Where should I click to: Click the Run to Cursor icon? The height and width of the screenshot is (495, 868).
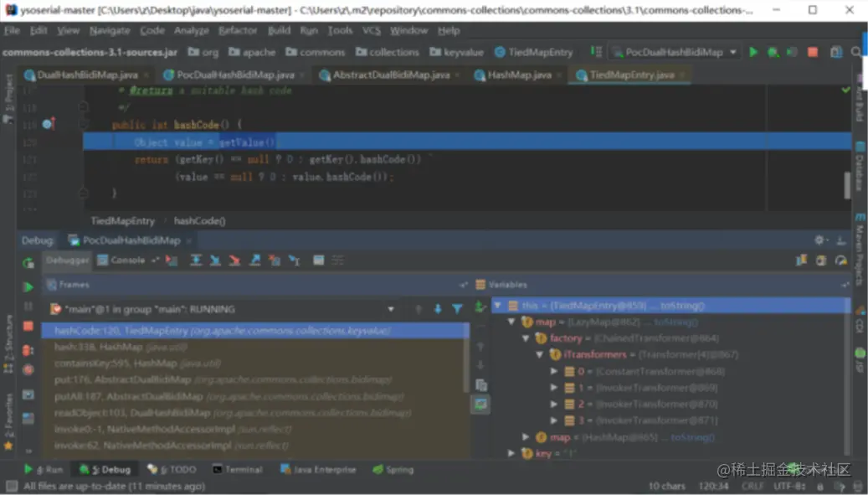click(294, 260)
